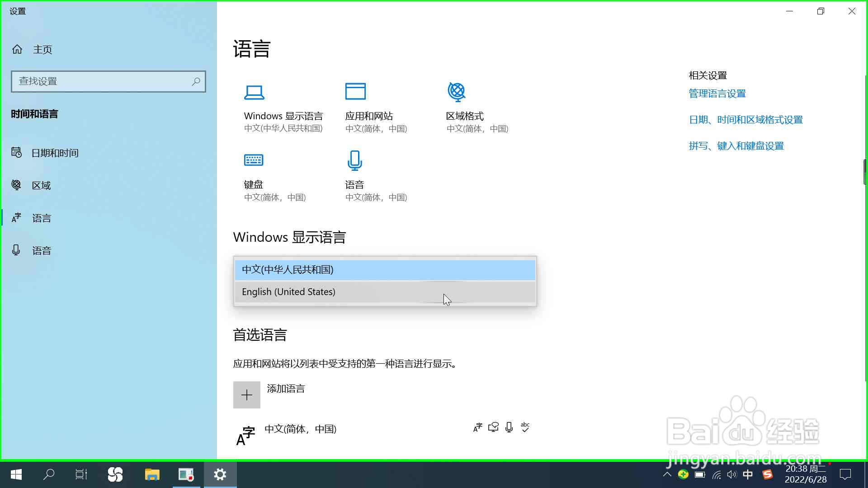The width and height of the screenshot is (868, 488).
Task: Open 主页 settings home
Action: 108,49
